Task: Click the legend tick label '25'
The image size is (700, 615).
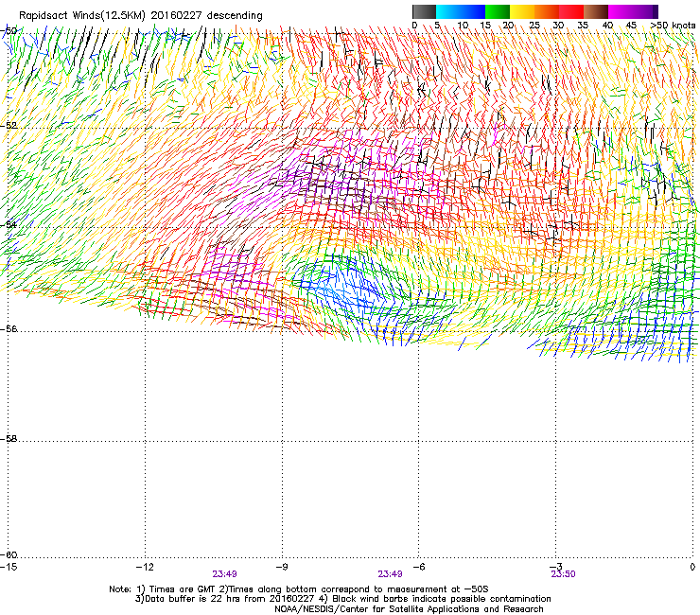Action: point(534,26)
